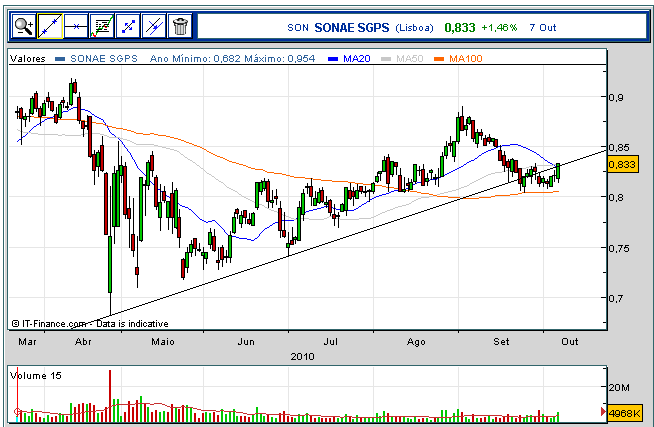Screen dimensions: 654x427
Task: Click the 0,7 price axis label
Action: pyautogui.click(x=616, y=298)
